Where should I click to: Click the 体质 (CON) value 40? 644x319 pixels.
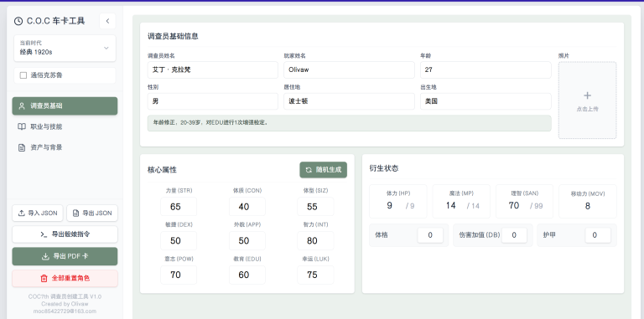pyautogui.click(x=247, y=207)
